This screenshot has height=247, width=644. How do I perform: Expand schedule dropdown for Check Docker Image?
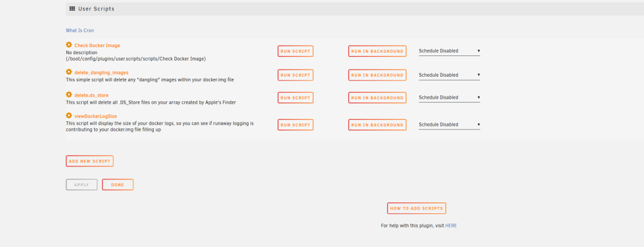click(450, 52)
